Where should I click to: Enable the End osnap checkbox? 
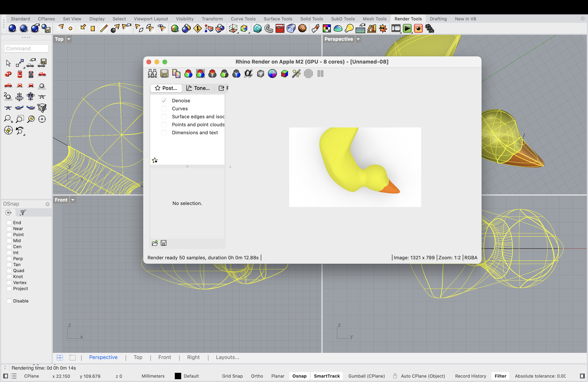coord(9,223)
